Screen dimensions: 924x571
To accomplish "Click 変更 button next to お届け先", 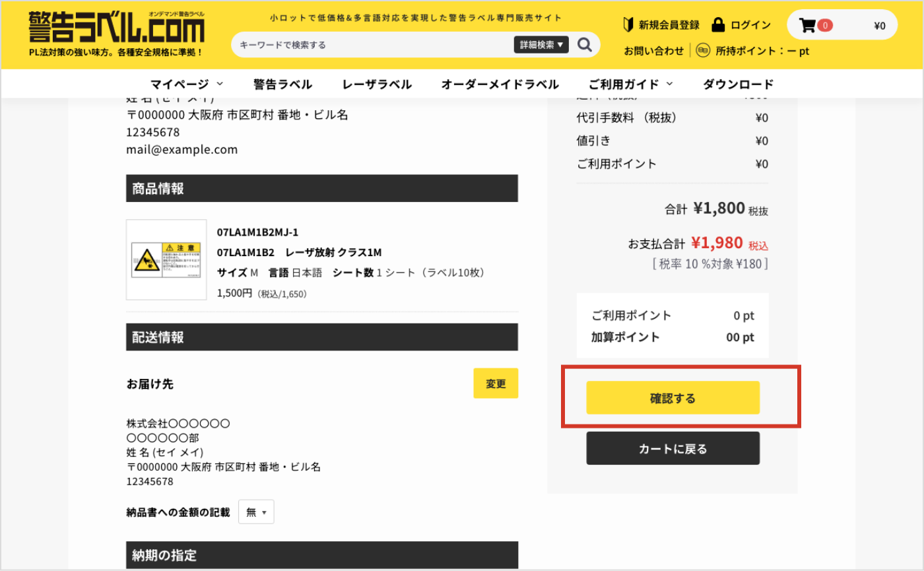I will click(496, 384).
